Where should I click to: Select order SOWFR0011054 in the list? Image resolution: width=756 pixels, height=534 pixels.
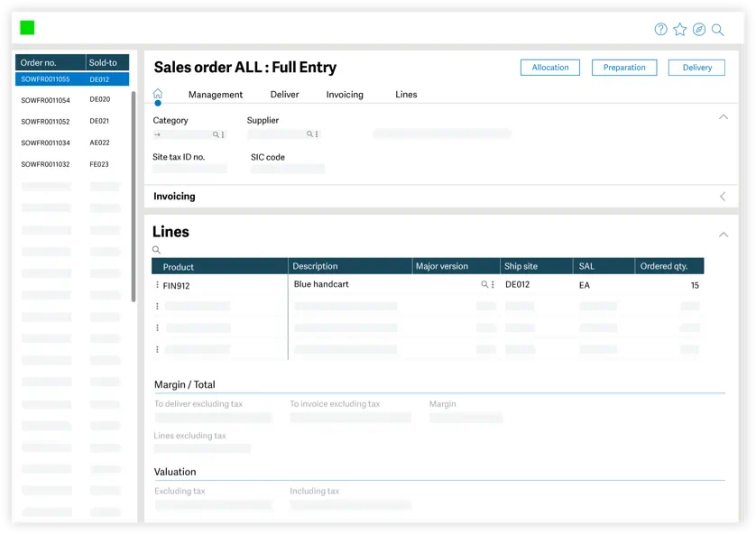click(45, 100)
